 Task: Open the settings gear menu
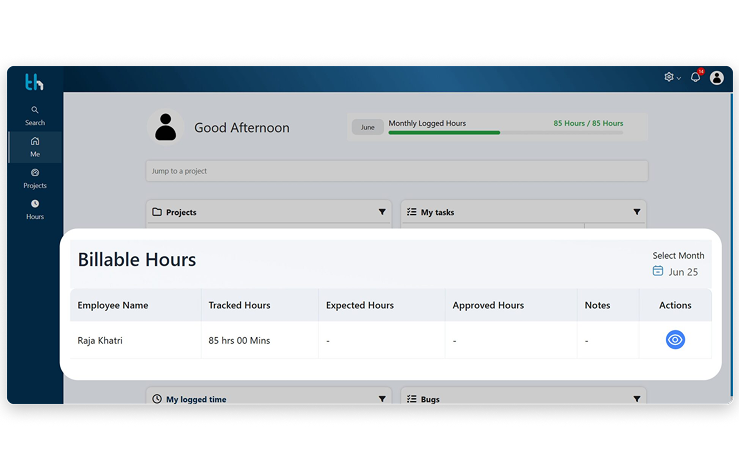click(672, 77)
